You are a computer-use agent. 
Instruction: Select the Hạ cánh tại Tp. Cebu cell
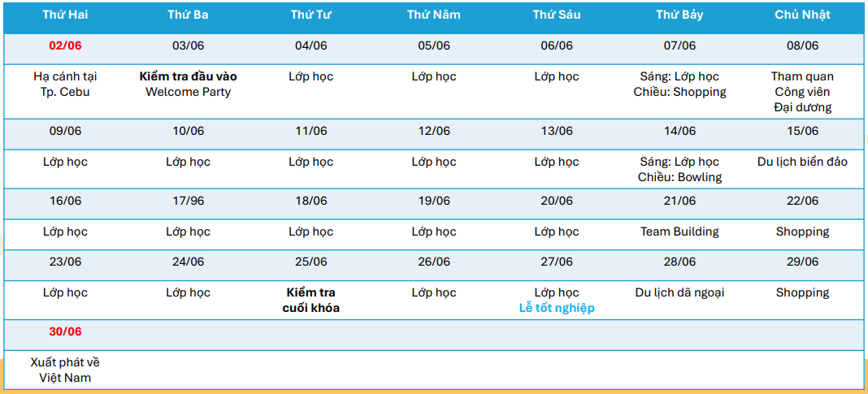pos(65,84)
